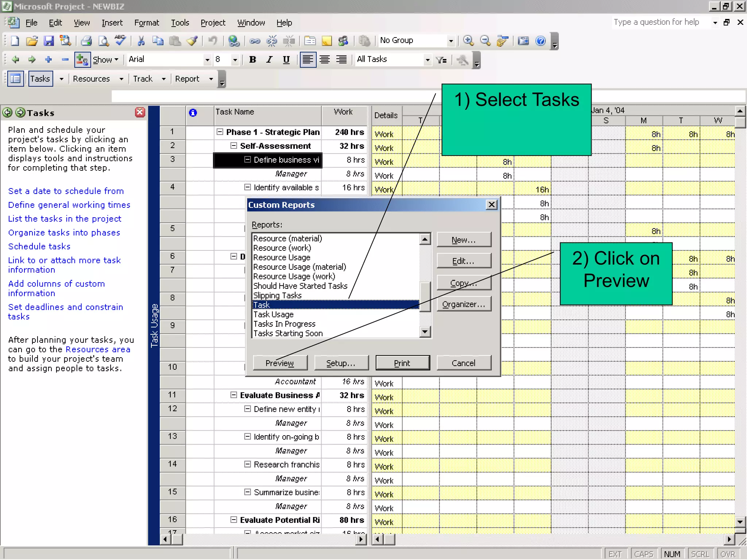Select Task Usage in Reports list

336,314
